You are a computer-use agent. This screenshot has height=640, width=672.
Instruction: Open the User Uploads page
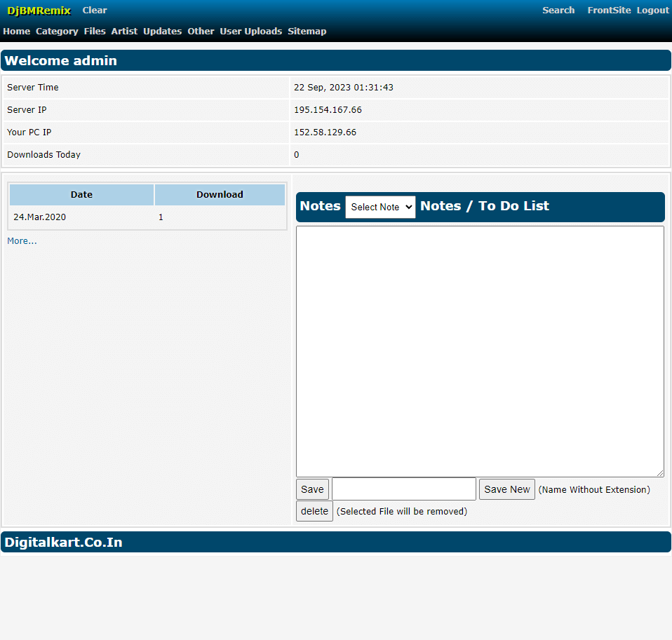click(250, 32)
